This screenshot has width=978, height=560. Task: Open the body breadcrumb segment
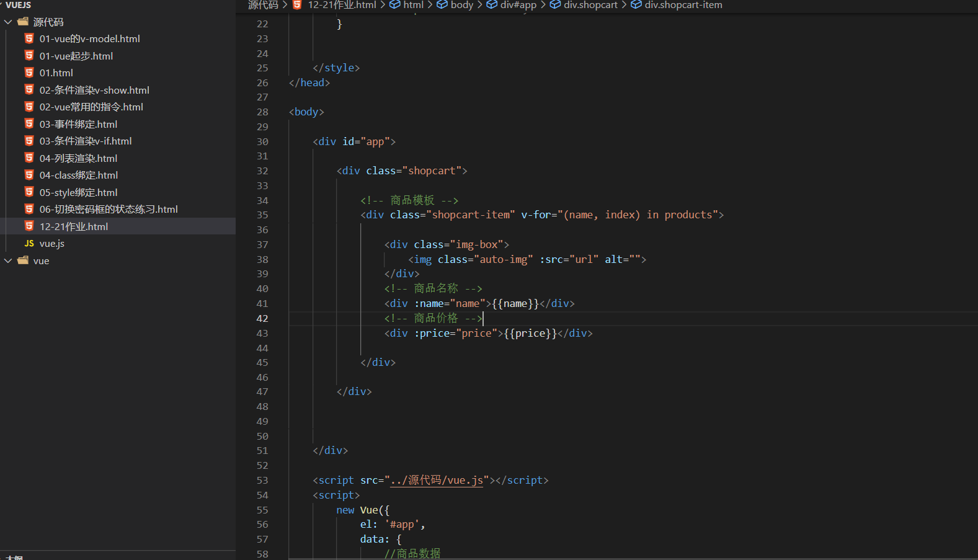pyautogui.click(x=461, y=4)
